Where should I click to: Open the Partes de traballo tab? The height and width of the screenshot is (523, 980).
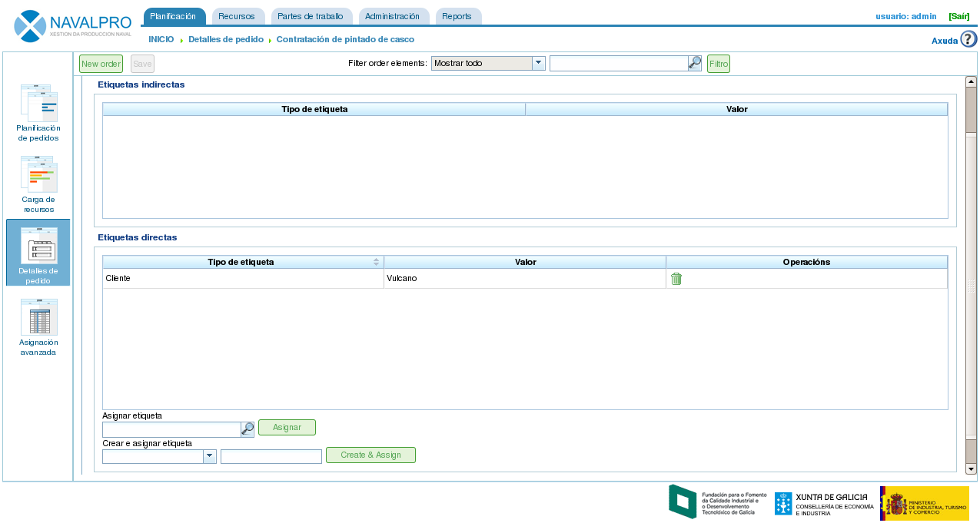311,16
